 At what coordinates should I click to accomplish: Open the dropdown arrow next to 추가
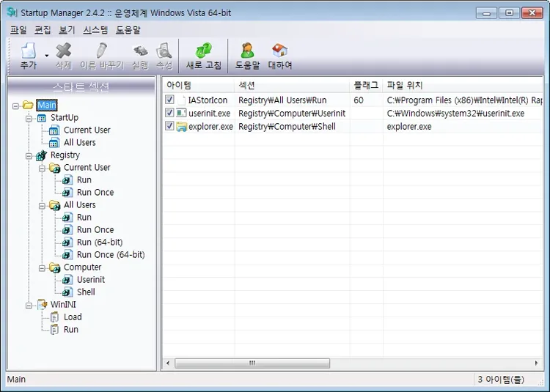[47, 56]
